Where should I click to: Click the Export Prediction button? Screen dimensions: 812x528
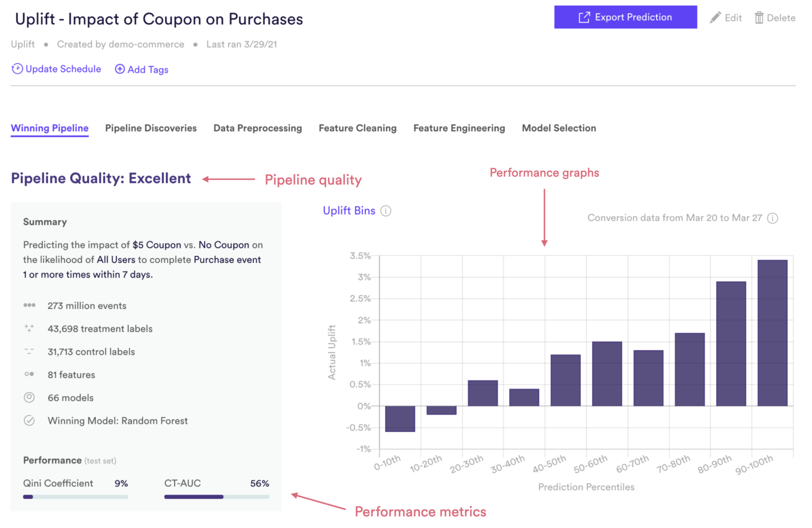click(x=625, y=17)
